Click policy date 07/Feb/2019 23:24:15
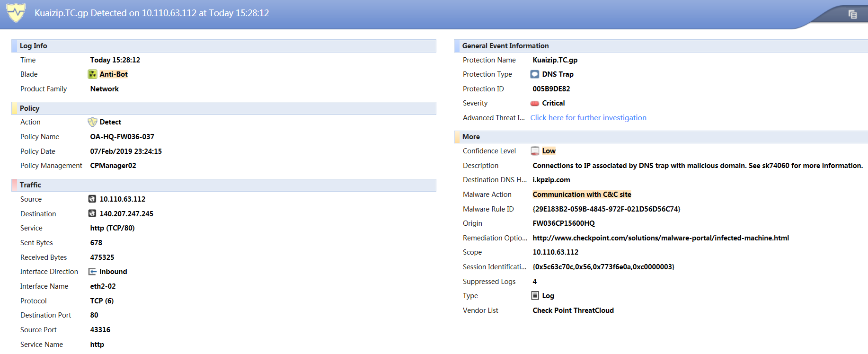The width and height of the screenshot is (868, 354). point(126,151)
